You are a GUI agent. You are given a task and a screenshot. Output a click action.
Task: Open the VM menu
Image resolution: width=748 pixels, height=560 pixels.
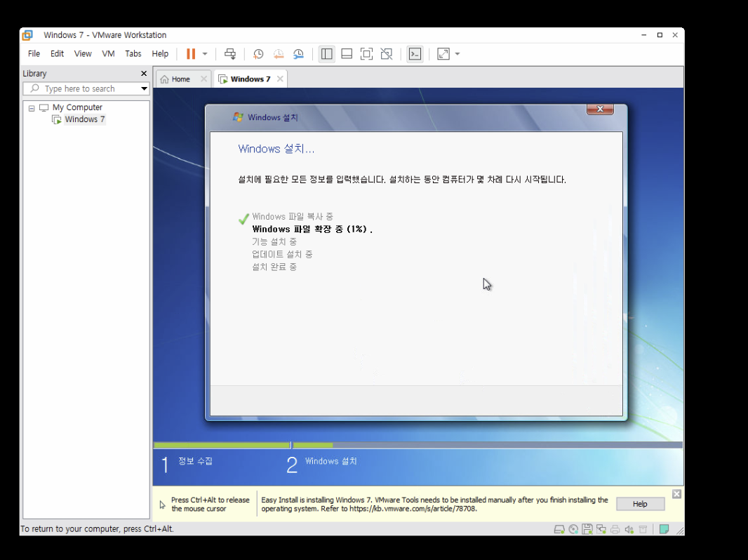tap(108, 54)
